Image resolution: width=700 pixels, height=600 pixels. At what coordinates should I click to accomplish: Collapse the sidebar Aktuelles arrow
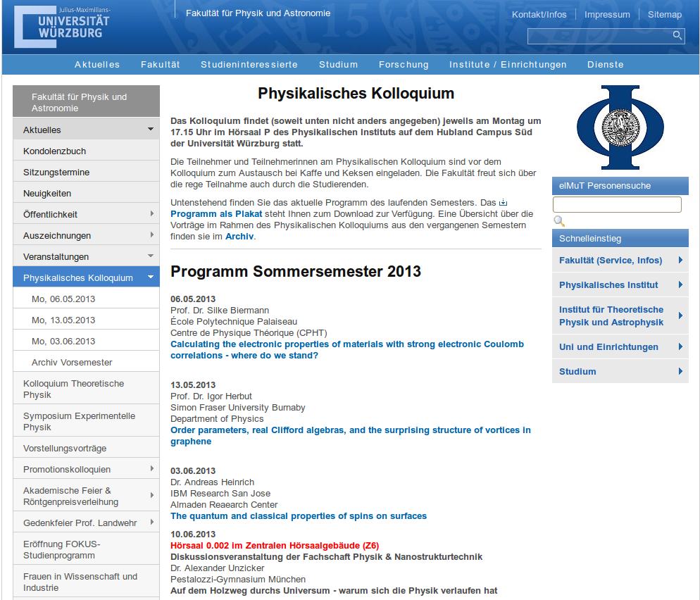coord(151,129)
